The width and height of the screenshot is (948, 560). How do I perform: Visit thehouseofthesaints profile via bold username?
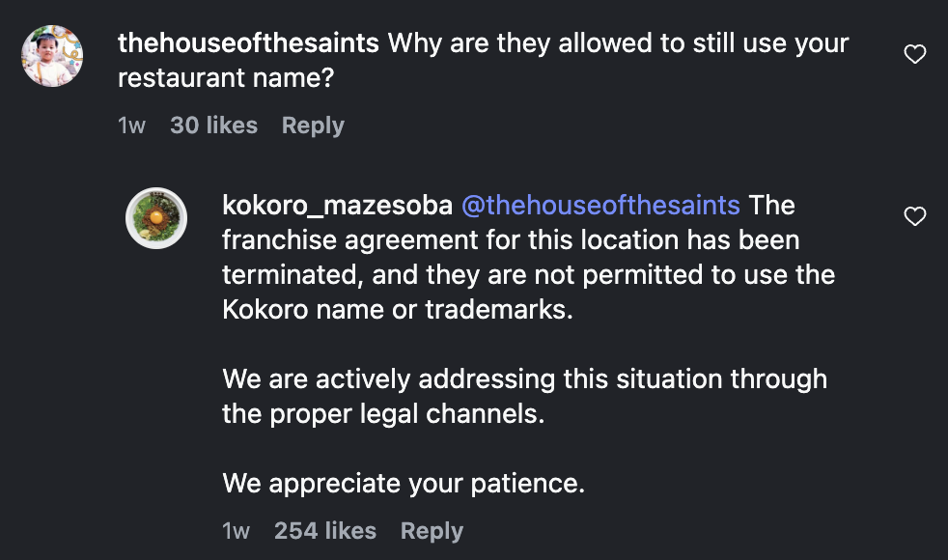click(248, 43)
